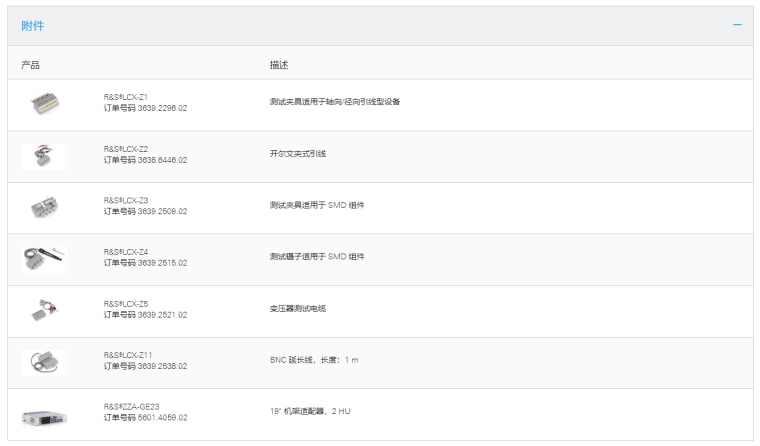This screenshot has width=760, height=446.
Task: Collapse the 附件 section with minus icon
Action: 737,24
